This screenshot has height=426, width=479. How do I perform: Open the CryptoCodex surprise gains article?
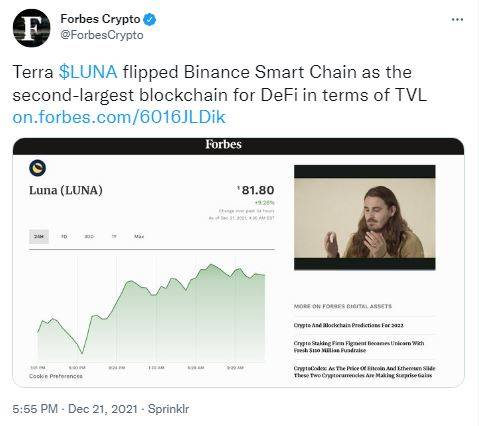[364, 372]
